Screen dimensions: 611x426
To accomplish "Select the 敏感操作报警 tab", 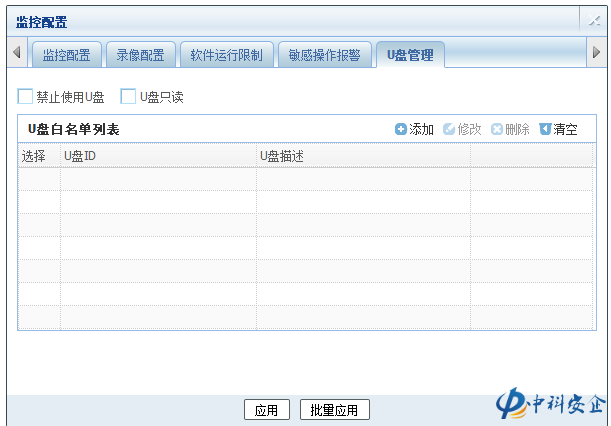I will [x=325, y=55].
